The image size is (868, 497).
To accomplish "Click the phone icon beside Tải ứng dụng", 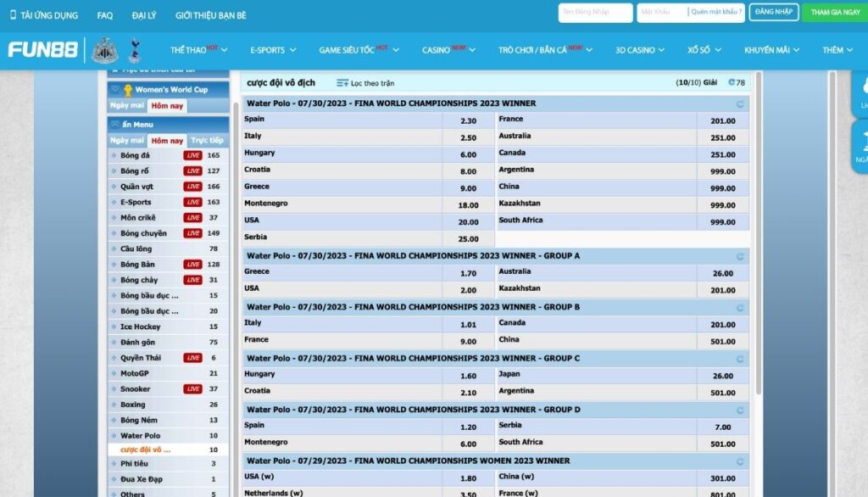I will (x=14, y=14).
